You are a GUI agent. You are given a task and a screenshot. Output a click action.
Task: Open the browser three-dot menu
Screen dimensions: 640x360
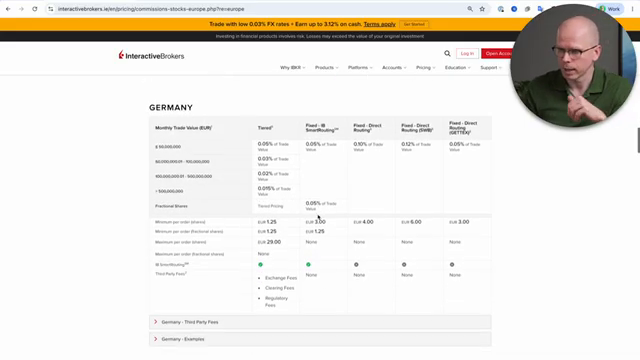pos(632,9)
